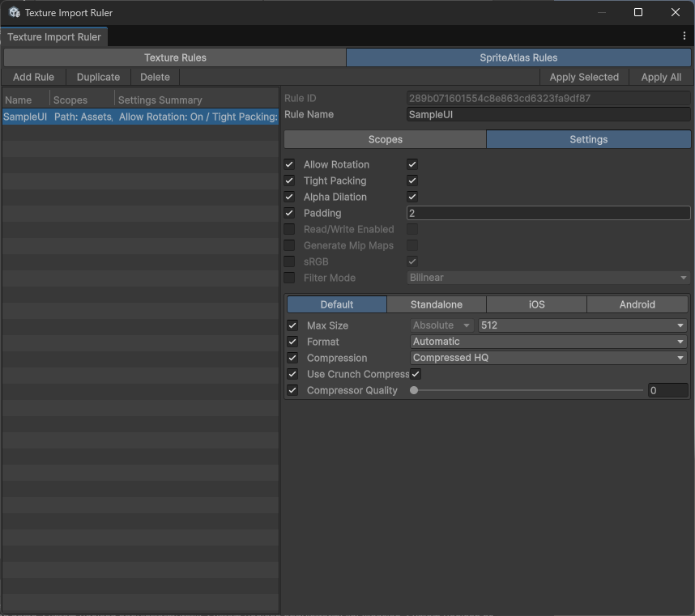Toggle override checkbox for Max Size
The width and height of the screenshot is (695, 616).
coord(292,325)
